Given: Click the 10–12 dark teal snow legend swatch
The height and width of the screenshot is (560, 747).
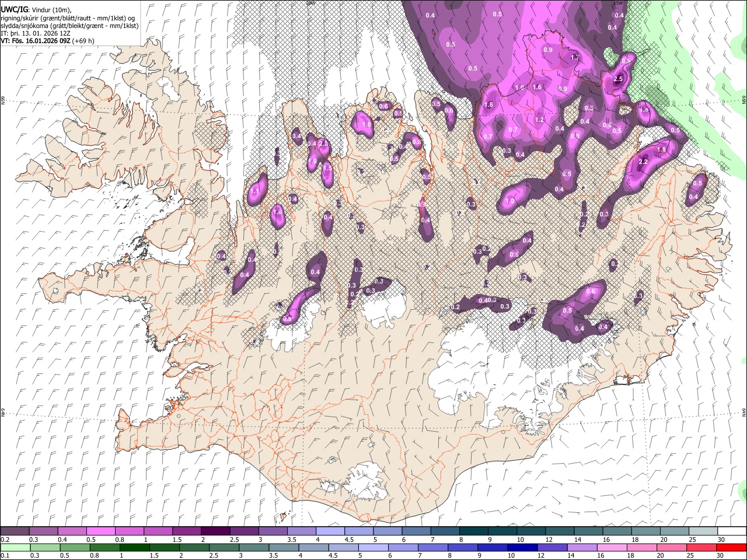Looking at the screenshot, I should tap(530, 531).
